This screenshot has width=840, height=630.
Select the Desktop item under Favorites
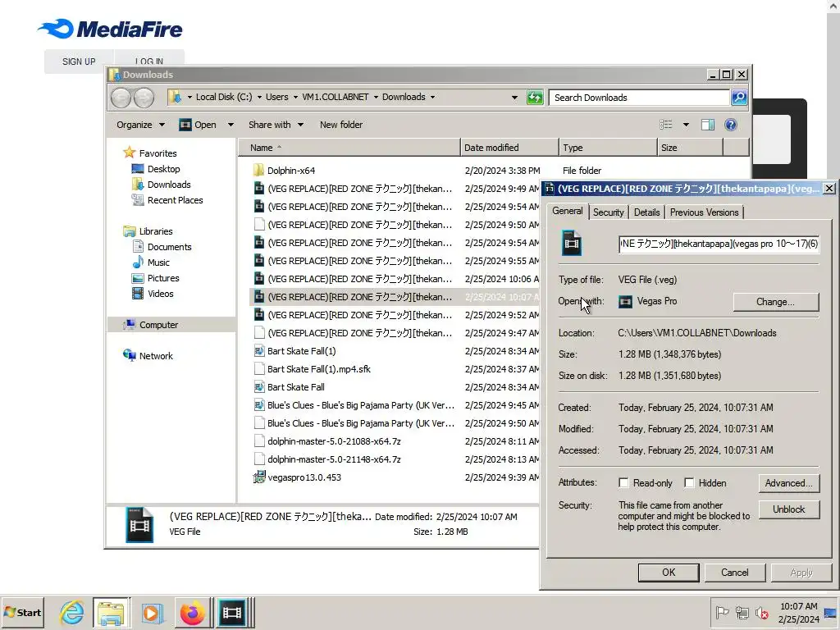(x=163, y=169)
